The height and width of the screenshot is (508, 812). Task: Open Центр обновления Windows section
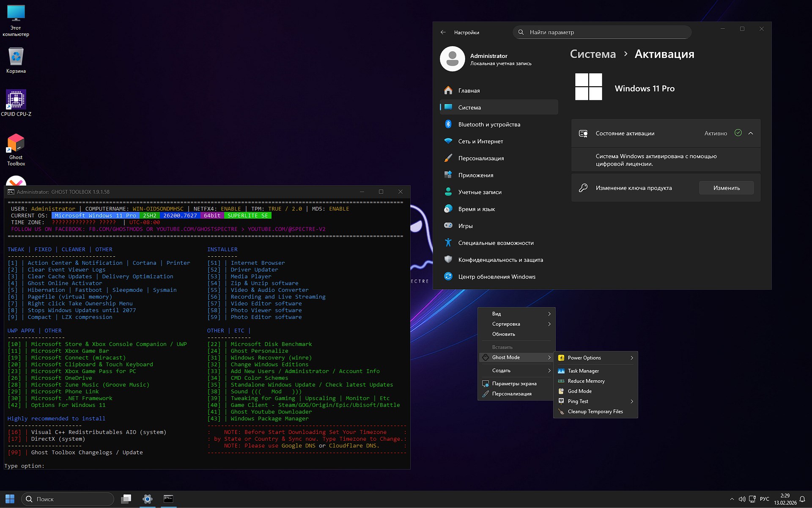[x=496, y=276]
